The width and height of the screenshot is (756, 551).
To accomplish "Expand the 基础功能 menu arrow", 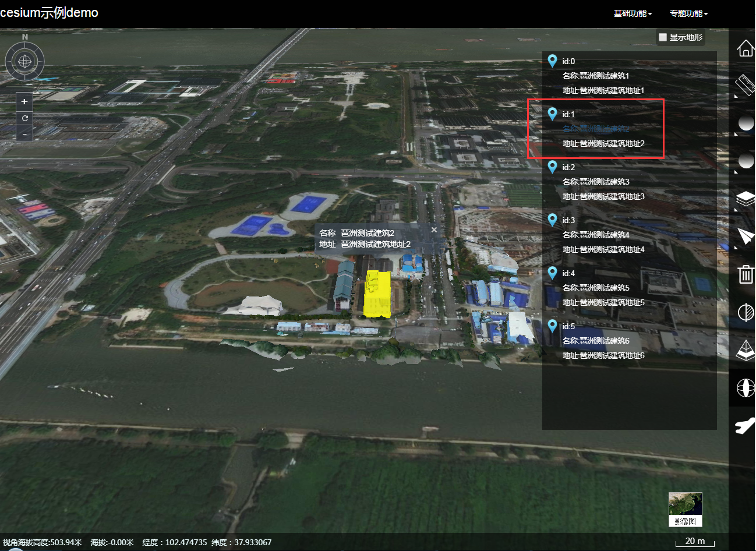I will (x=649, y=13).
